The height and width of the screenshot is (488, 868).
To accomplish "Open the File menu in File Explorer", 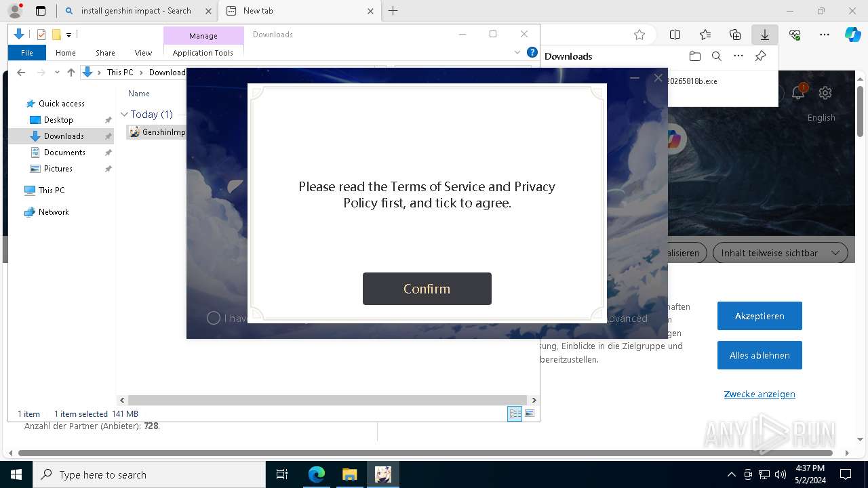I will click(27, 53).
